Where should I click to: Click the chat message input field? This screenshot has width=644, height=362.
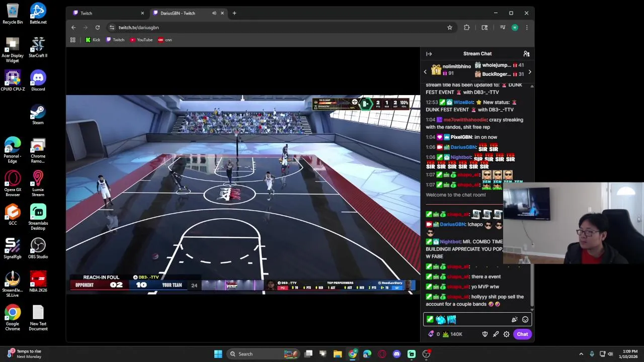point(477,319)
